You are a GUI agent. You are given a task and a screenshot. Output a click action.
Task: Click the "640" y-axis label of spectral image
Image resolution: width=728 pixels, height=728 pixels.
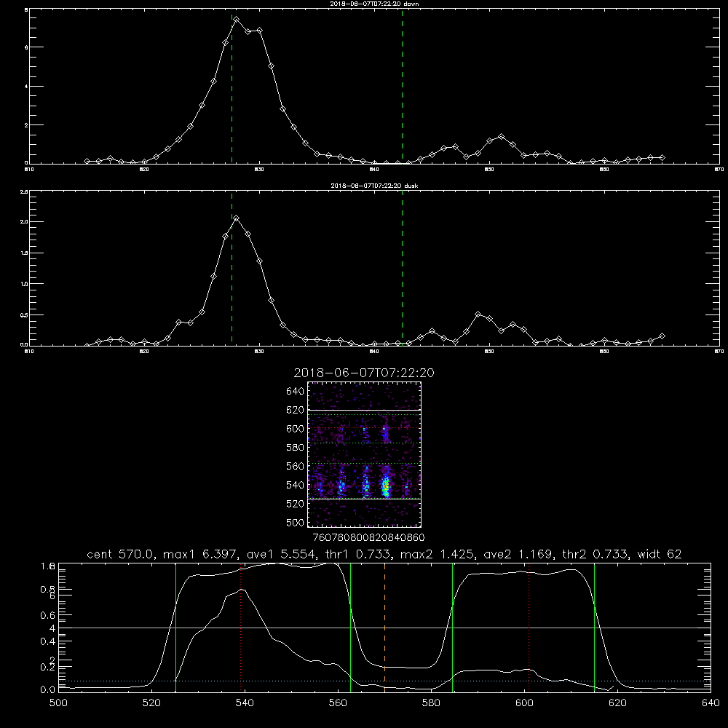(x=296, y=392)
